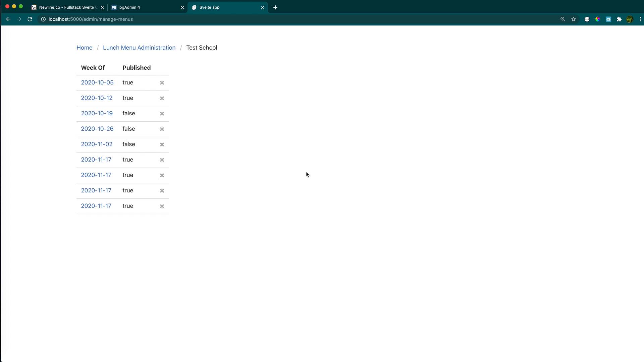The image size is (644, 362).
Task: Click the colorful wheel extension icon
Action: 598,19
